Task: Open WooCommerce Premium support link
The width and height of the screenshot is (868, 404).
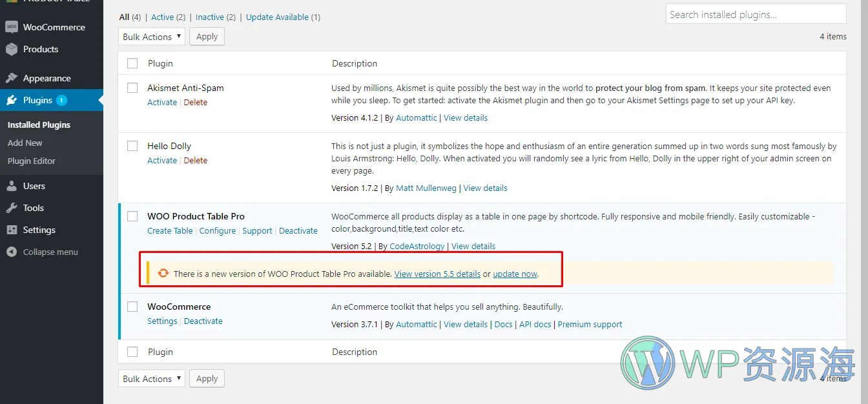Action: 590,324
